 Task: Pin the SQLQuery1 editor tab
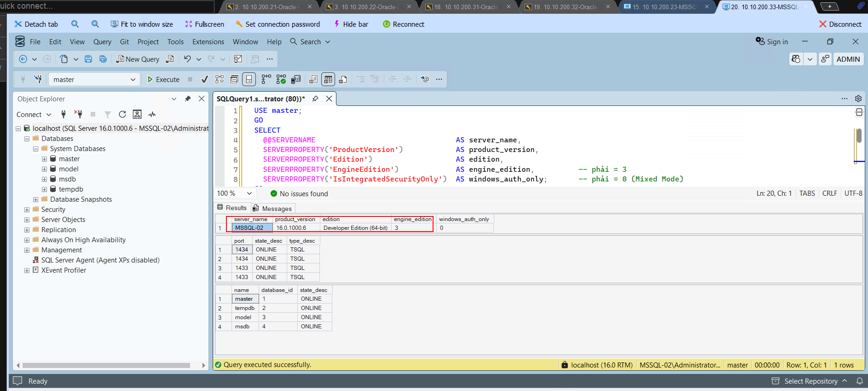coord(315,99)
